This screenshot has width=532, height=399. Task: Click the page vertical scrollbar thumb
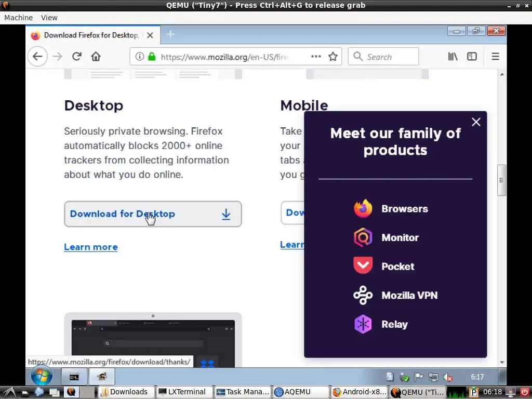(502, 180)
